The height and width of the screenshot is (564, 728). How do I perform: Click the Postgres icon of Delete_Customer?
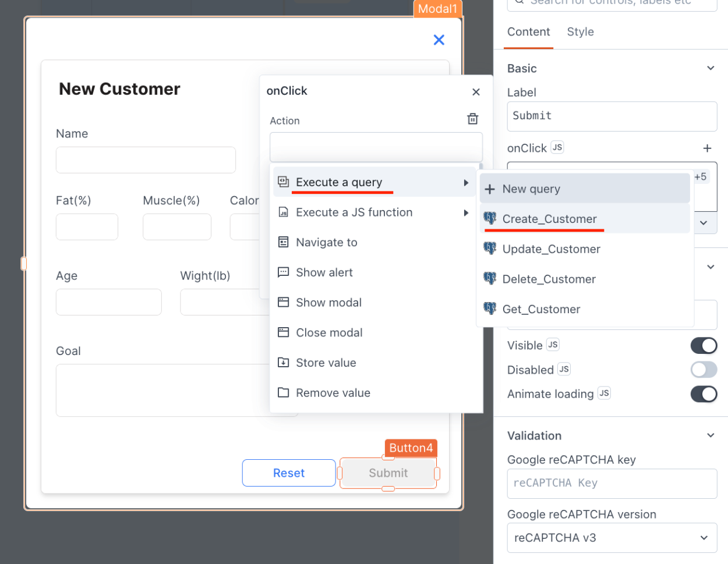tap(490, 279)
